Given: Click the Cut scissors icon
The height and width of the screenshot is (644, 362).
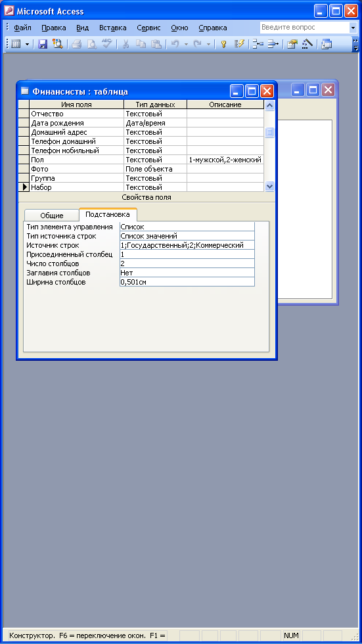Looking at the screenshot, I should [x=126, y=44].
